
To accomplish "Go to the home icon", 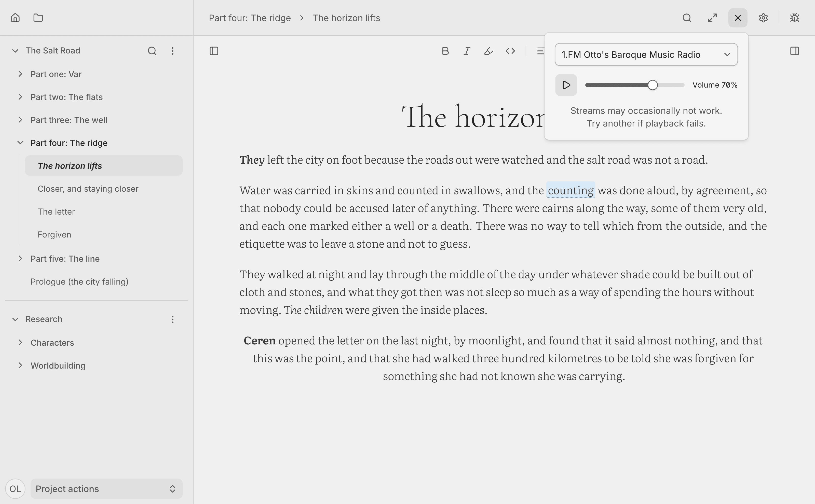I will click(x=15, y=18).
